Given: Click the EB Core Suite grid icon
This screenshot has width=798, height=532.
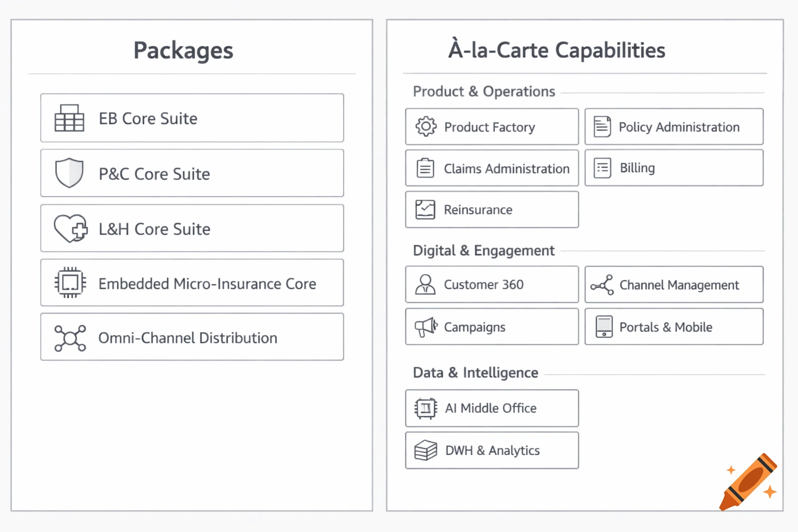Looking at the screenshot, I should point(69,118).
